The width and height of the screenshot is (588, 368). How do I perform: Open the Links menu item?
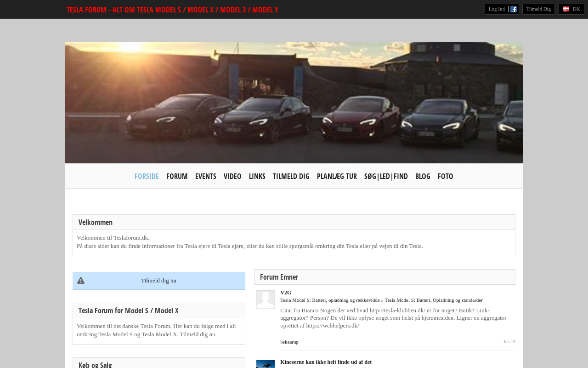pyautogui.click(x=257, y=176)
